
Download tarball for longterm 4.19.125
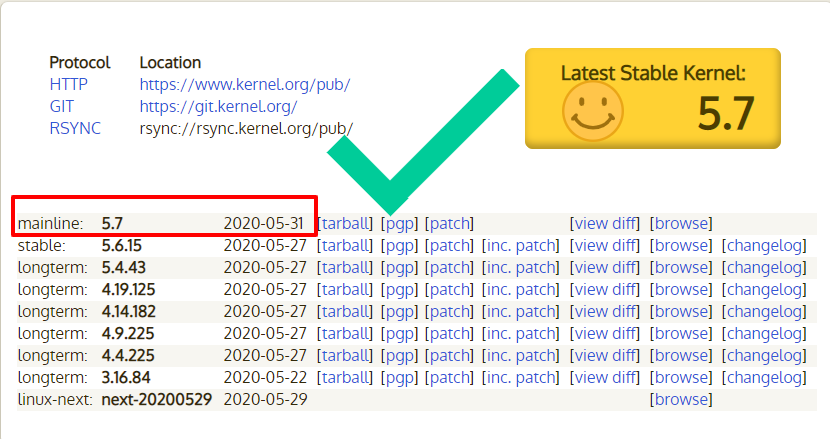pyautogui.click(x=345, y=290)
